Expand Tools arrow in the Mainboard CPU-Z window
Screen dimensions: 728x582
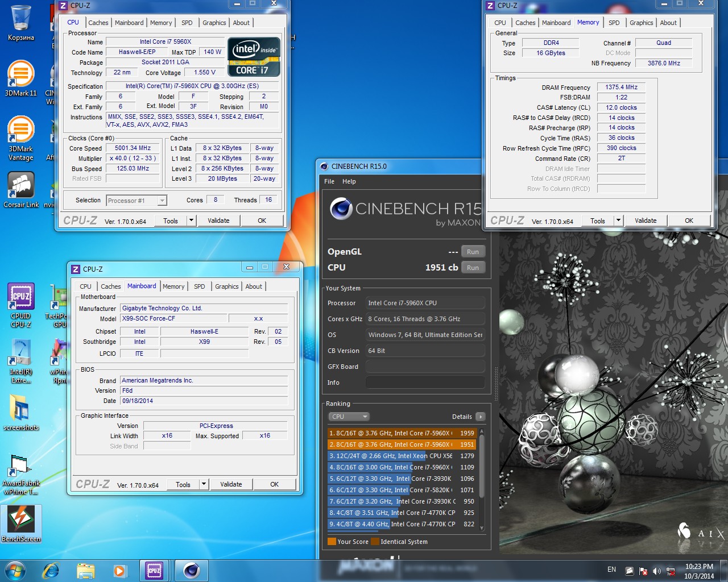point(204,484)
